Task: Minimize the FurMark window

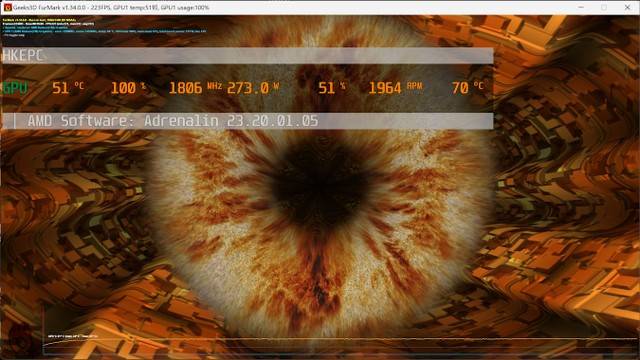Action: [x=581, y=7]
